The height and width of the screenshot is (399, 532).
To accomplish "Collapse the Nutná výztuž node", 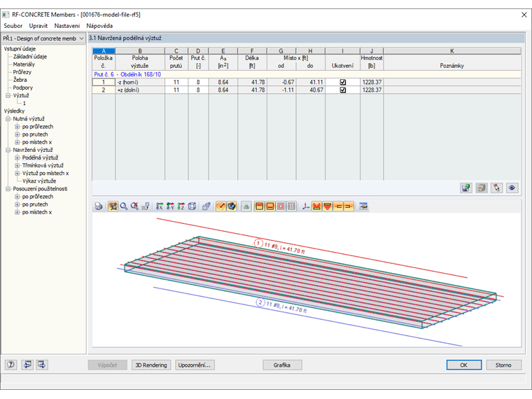I will click(8, 119).
